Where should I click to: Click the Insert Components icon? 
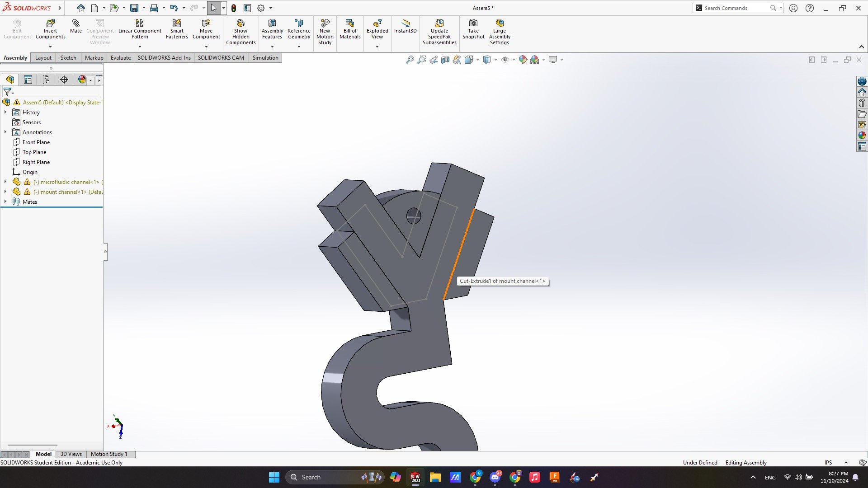[50, 23]
